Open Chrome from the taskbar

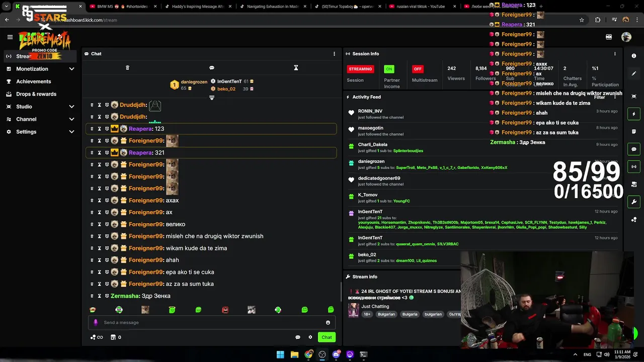(x=308, y=354)
